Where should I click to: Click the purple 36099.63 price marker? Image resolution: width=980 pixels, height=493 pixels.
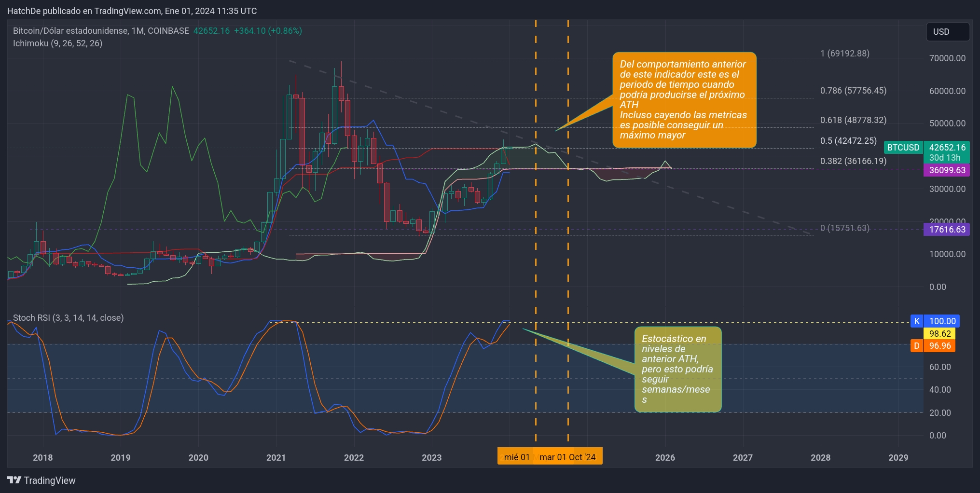click(946, 171)
